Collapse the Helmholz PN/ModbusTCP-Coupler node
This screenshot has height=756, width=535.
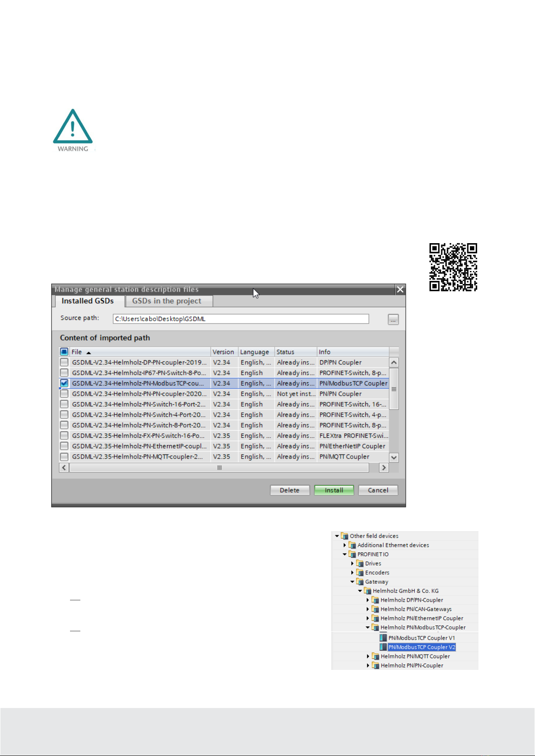tap(368, 628)
